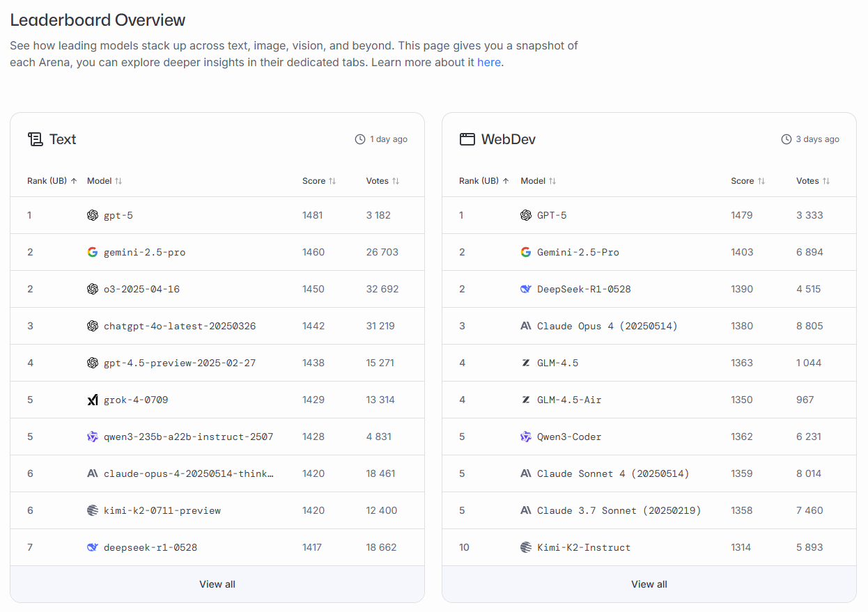Screen dimensions: 868x612
Task: Sort the Text table by Score
Action: 319,181
